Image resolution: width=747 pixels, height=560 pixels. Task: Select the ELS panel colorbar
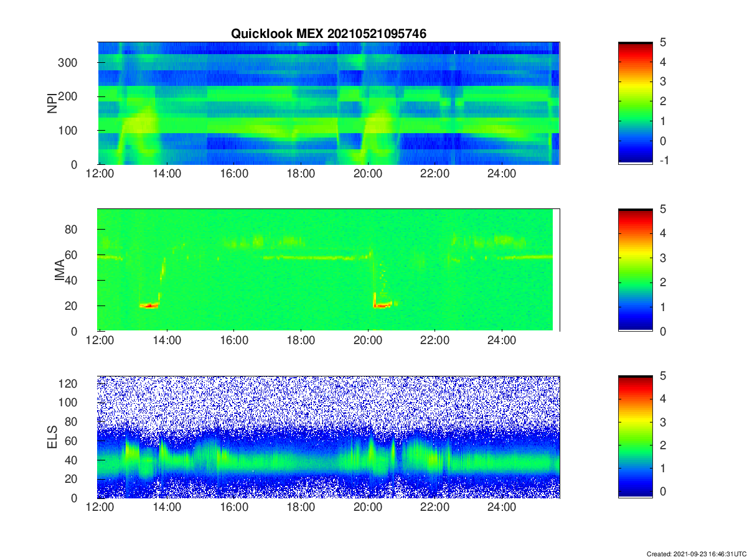pos(636,437)
